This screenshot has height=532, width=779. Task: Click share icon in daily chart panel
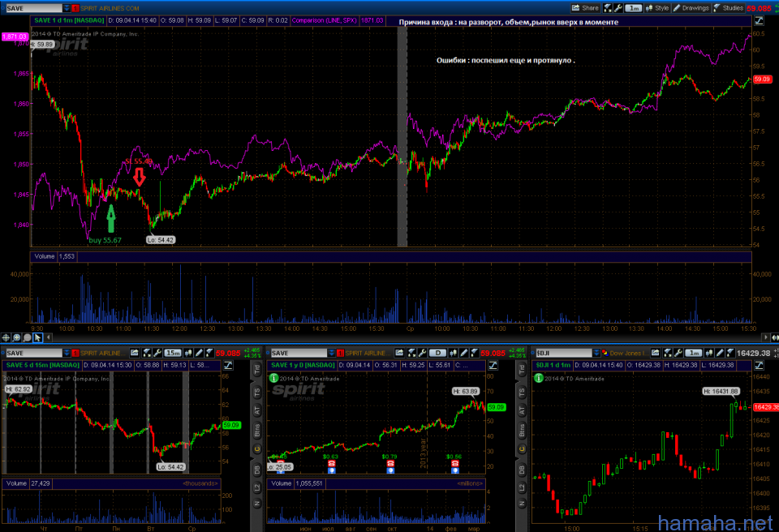399,353
